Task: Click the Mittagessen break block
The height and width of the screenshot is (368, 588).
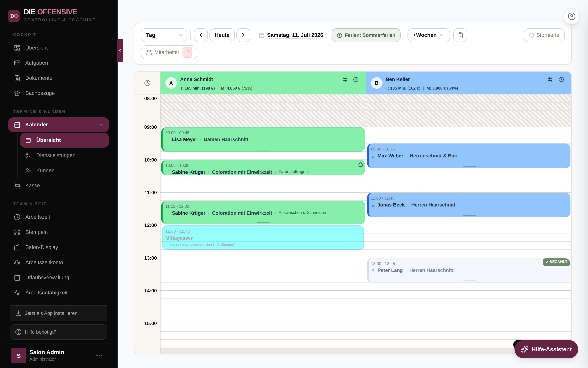Action: pos(263,237)
